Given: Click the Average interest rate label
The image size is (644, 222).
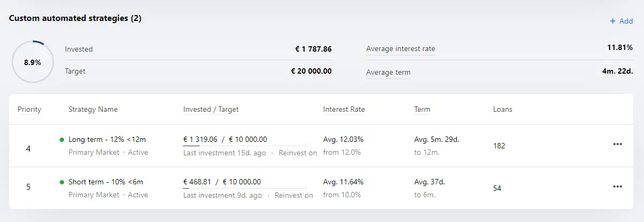Looking at the screenshot, I should pos(400,49).
